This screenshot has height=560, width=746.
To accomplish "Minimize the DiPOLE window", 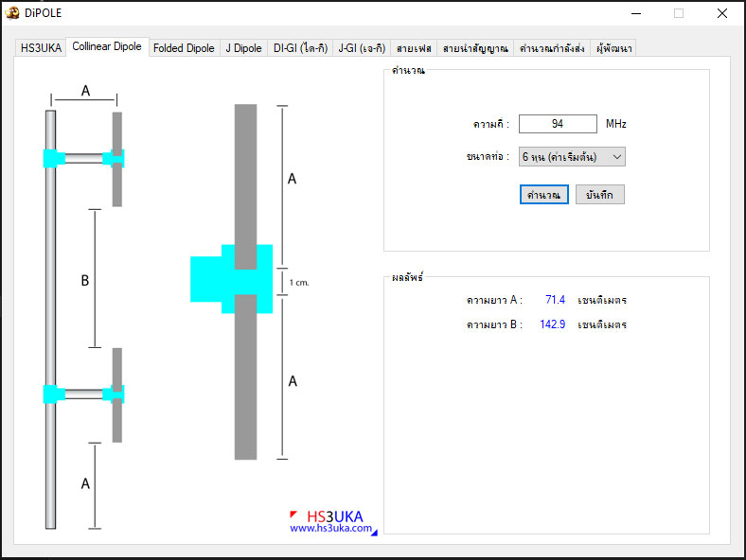I will [636, 13].
